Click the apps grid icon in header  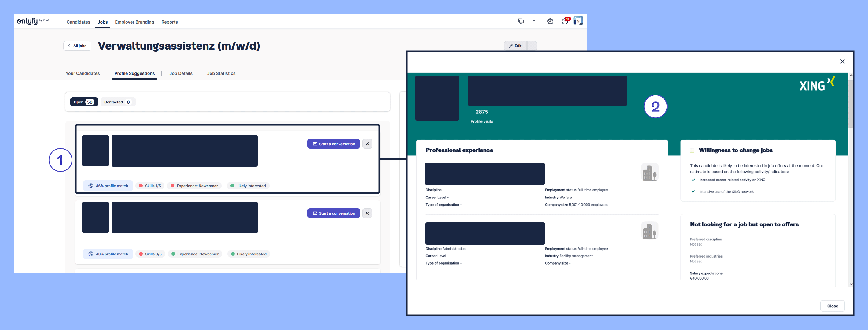pos(535,22)
